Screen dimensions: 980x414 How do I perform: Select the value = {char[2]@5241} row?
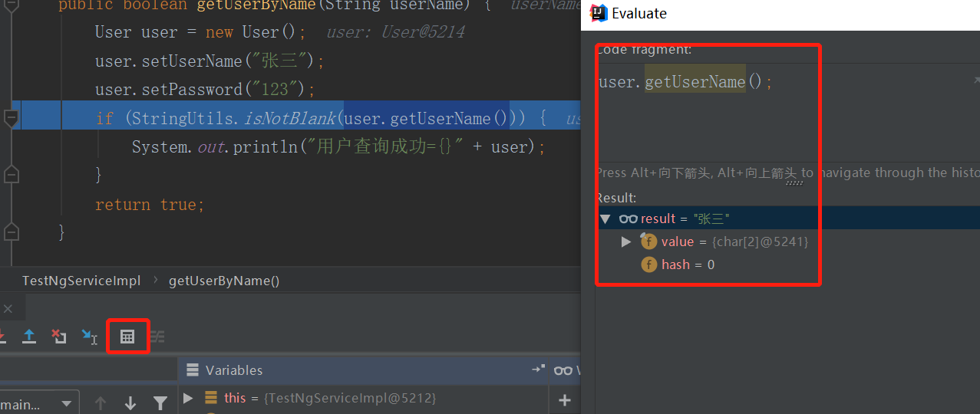788,242
